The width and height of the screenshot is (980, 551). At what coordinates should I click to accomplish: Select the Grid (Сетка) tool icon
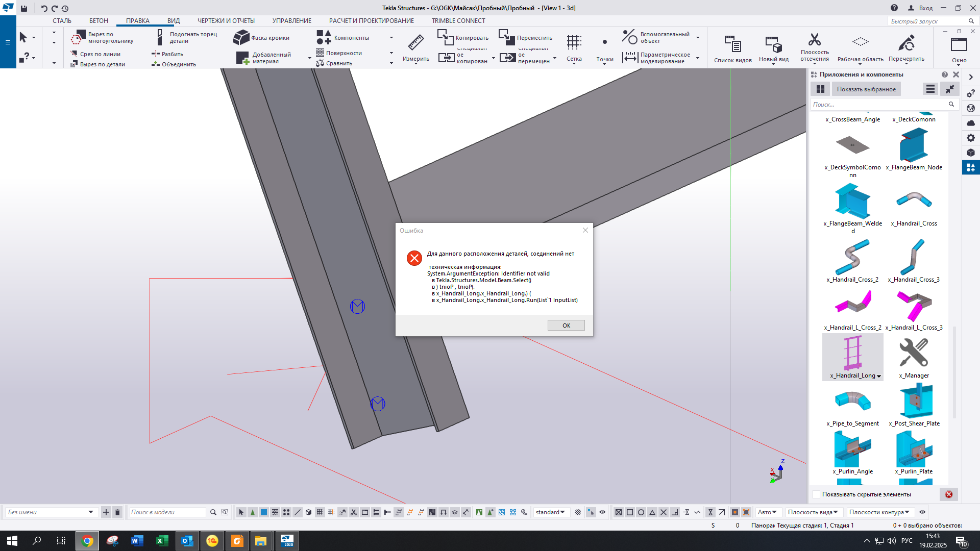(574, 42)
